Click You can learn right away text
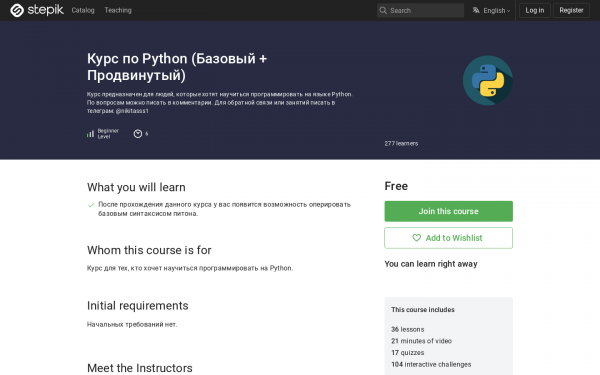Image resolution: width=600 pixels, height=375 pixels. [x=431, y=264]
